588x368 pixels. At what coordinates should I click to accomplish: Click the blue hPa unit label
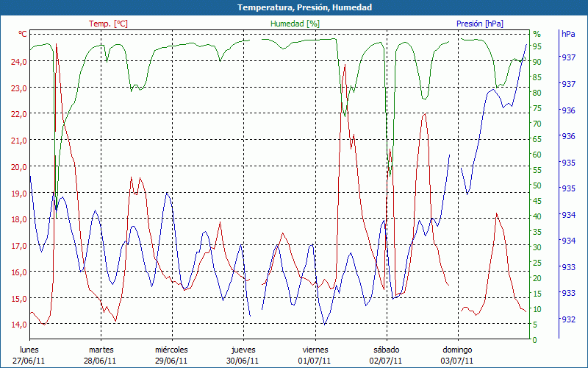(x=568, y=35)
